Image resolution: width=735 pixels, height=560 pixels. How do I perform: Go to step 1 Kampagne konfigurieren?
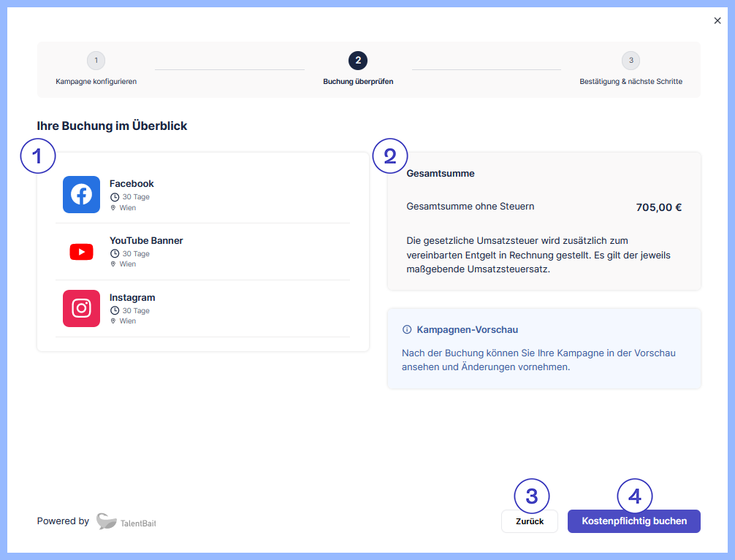pos(96,61)
